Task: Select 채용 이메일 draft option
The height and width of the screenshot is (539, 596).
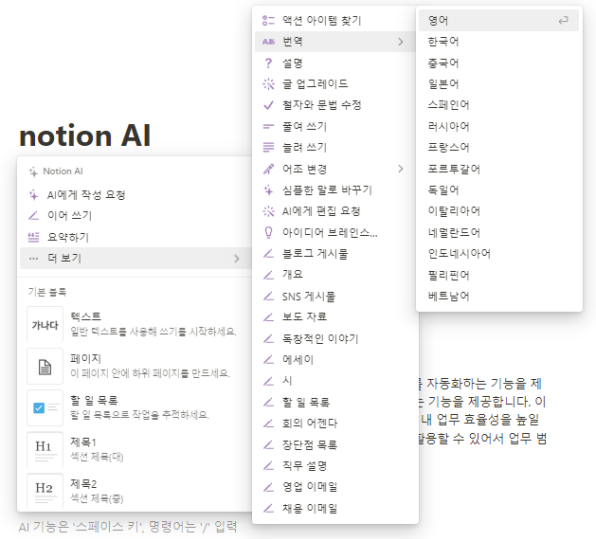Action: (x=335, y=508)
